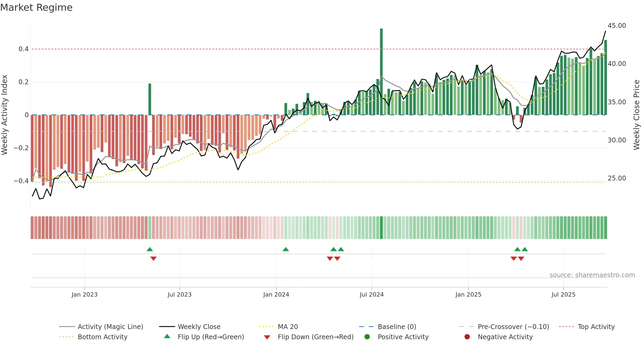Click the source: sharemaestro.com label
The height and width of the screenshot is (362, 644).
click(x=592, y=275)
